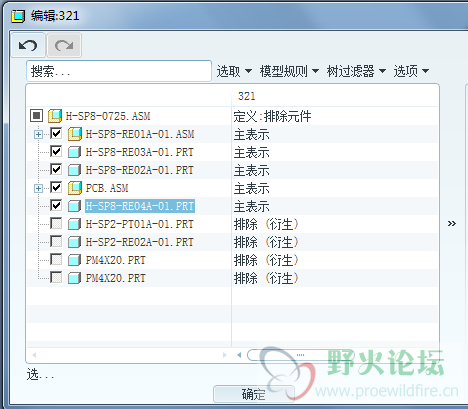Click the undo arrow icon
Viewport: 468px width, 409px height.
tap(28, 45)
